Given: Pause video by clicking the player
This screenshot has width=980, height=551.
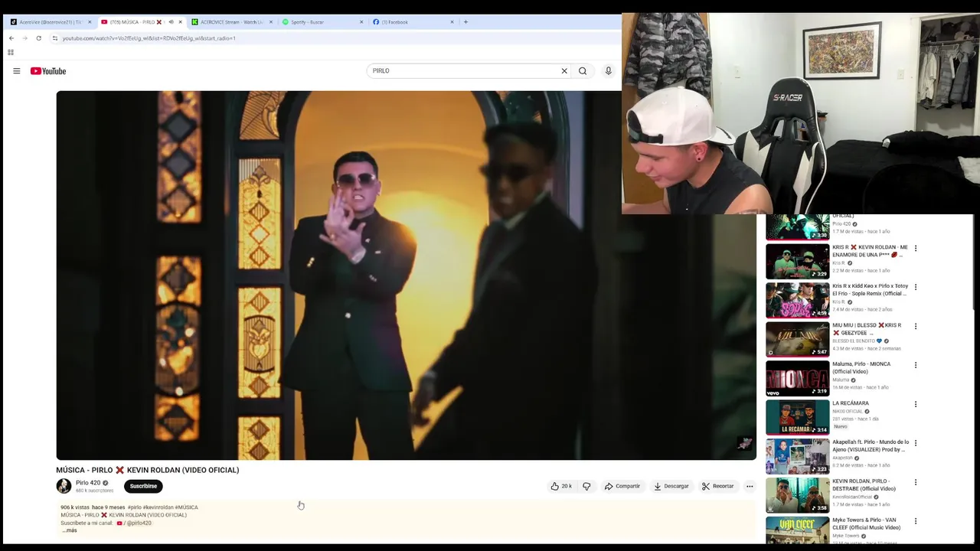Looking at the screenshot, I should coord(406,275).
